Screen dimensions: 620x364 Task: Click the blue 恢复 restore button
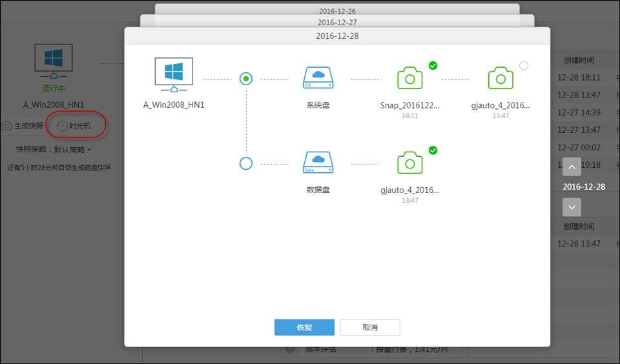point(304,327)
